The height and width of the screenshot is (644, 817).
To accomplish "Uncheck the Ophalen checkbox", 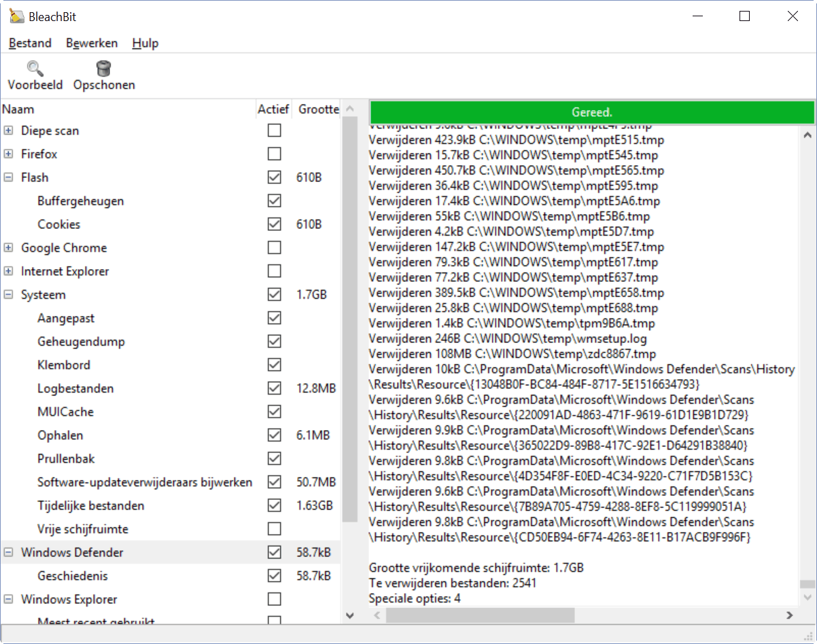I will tap(274, 435).
